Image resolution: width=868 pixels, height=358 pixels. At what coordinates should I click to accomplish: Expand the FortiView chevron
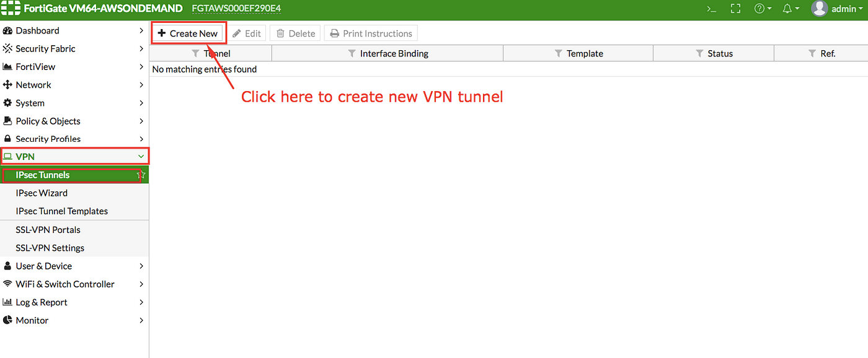[141, 66]
